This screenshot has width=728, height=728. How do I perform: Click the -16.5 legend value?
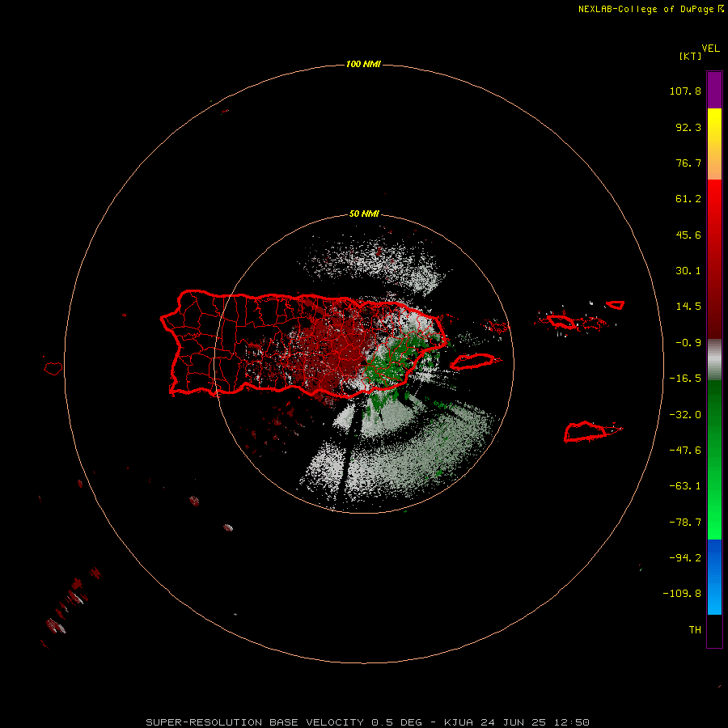pos(685,379)
